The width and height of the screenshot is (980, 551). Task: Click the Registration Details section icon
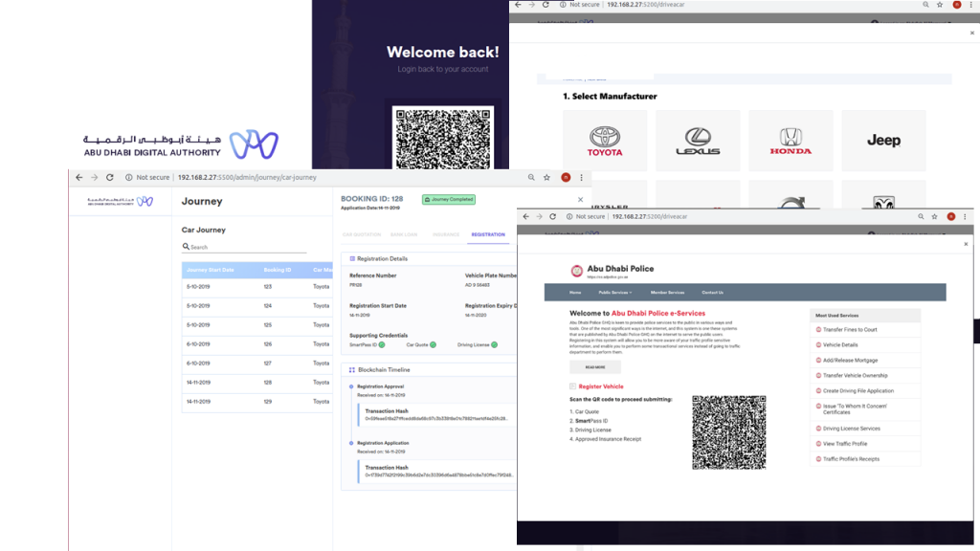tap(352, 258)
